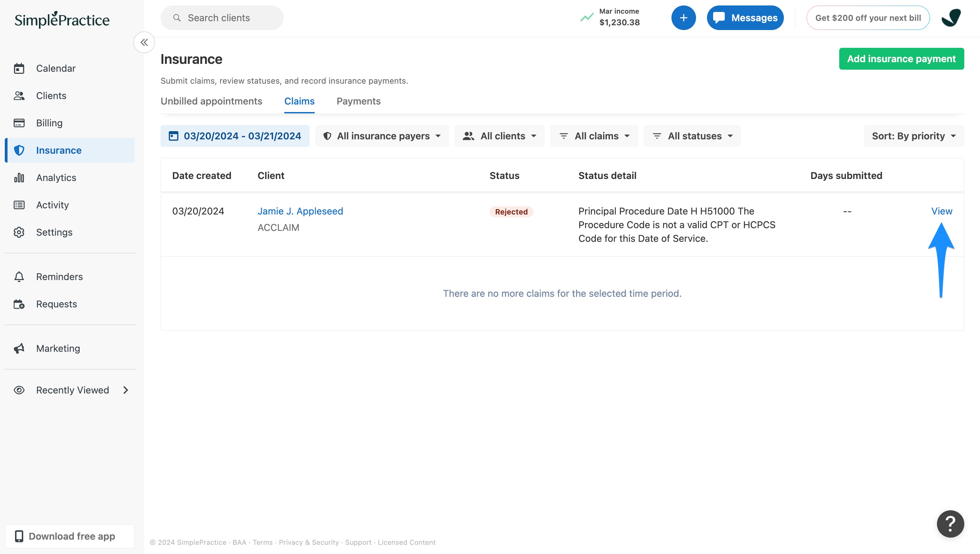Screen dimensions: 980x554
Task: Open the Clients section
Action: coord(70,96)
